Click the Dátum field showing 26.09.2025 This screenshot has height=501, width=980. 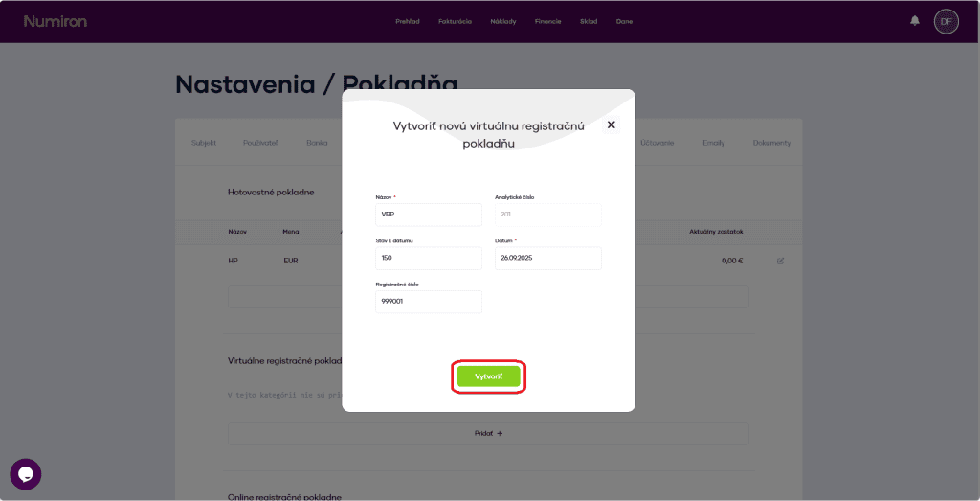[547, 259]
